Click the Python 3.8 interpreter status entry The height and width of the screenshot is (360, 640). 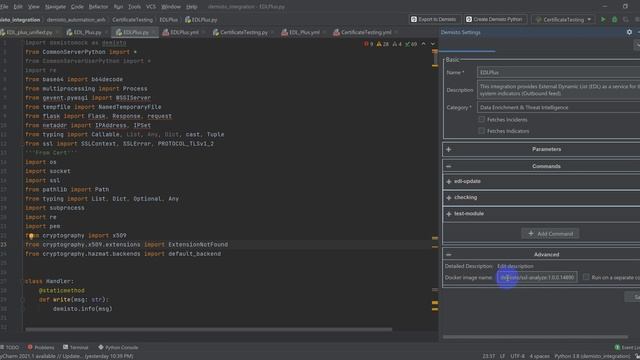click(x=592, y=356)
